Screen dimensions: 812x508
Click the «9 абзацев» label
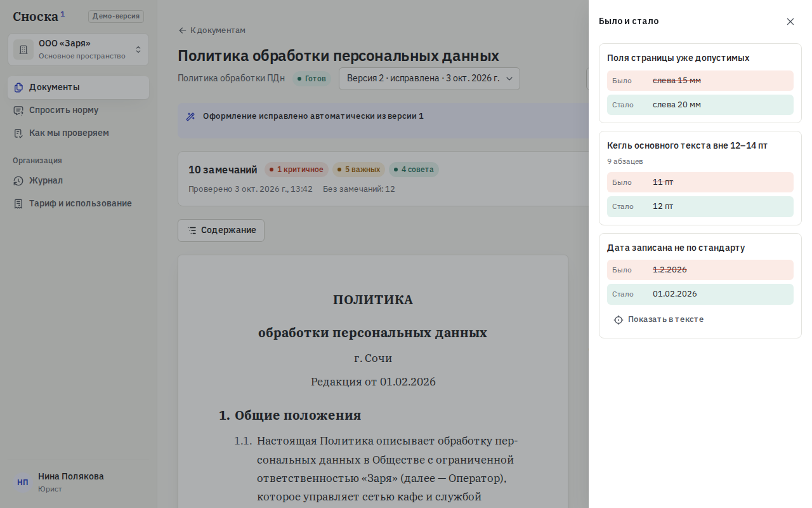(x=625, y=161)
